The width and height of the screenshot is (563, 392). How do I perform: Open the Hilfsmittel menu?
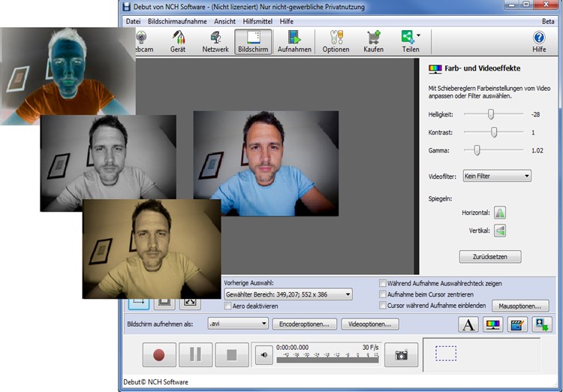click(258, 21)
